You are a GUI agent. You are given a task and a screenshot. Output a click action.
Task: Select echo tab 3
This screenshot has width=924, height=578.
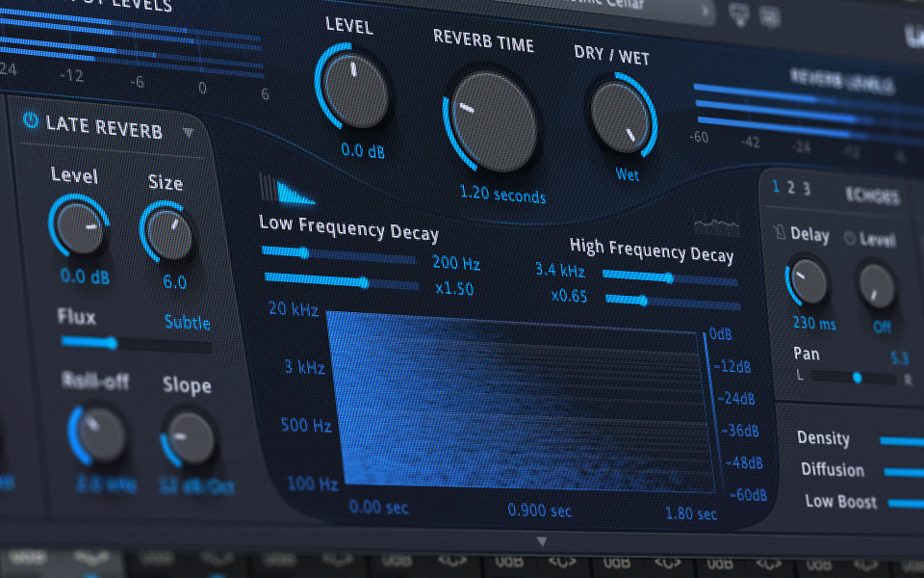(x=807, y=189)
